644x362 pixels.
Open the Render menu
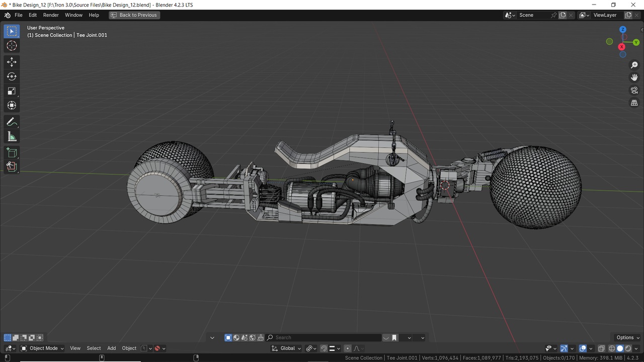coord(51,15)
